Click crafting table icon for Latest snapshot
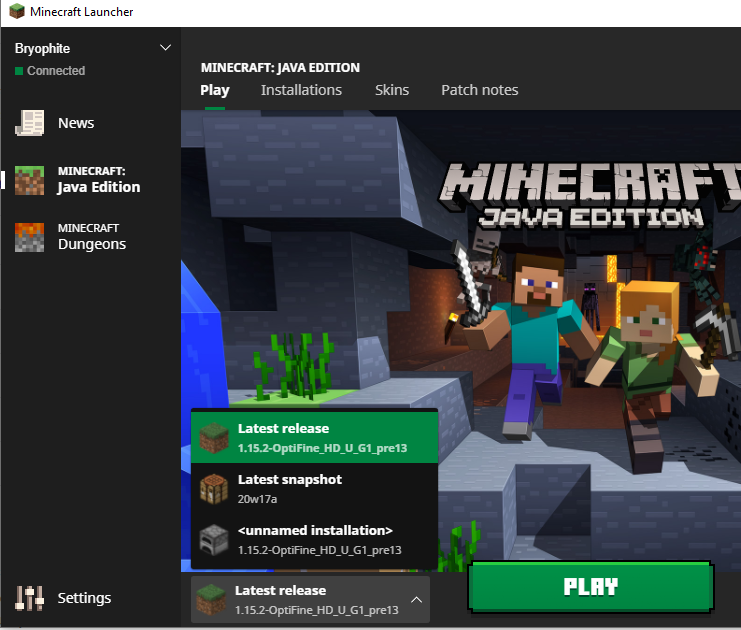 [213, 488]
